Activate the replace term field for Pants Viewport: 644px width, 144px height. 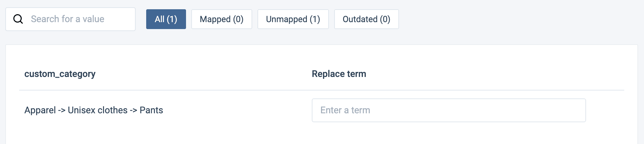tap(448, 110)
